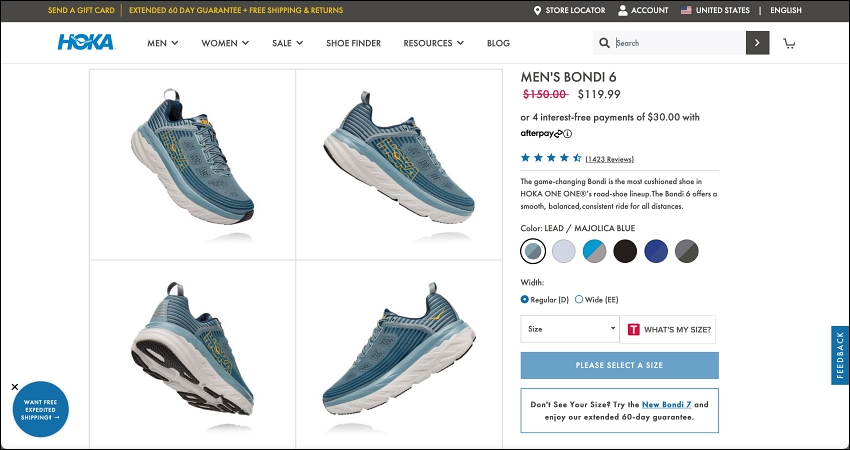Screen dimensions: 850x450
Task: Select the cyan and gray swatch
Action: (595, 251)
